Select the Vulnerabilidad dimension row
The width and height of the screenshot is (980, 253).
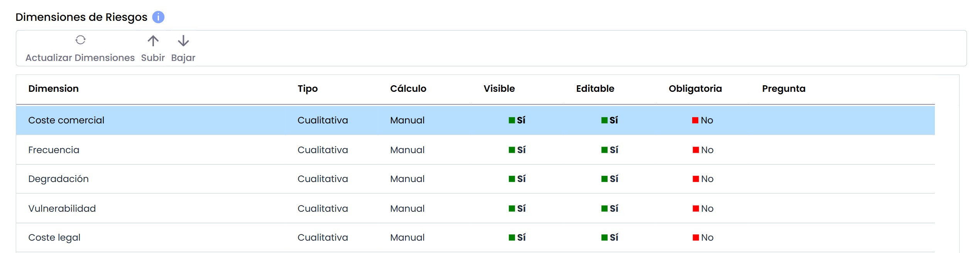(x=475, y=209)
